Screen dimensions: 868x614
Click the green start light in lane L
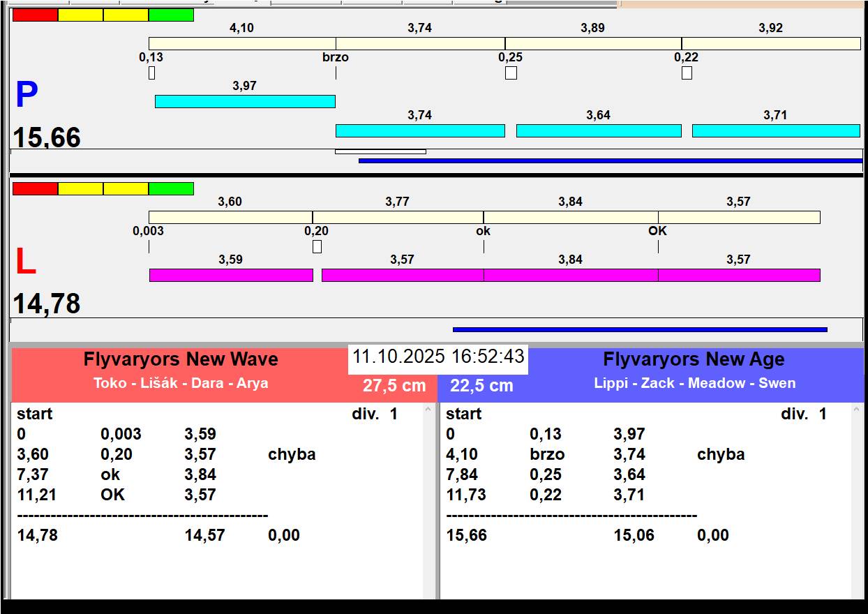click(x=171, y=189)
